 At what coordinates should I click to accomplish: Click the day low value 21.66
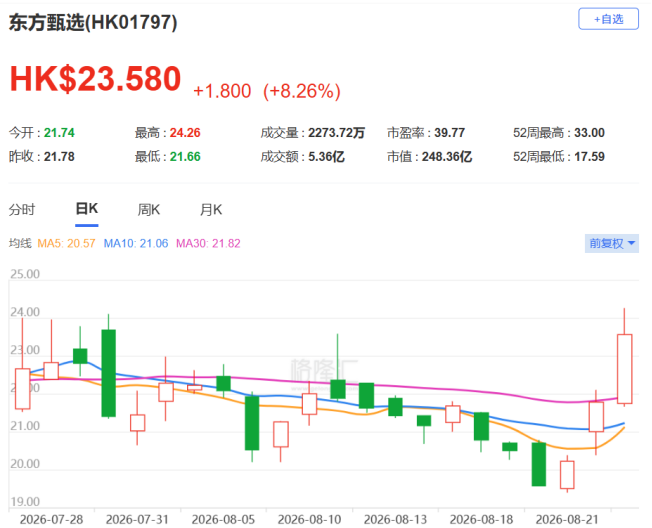click(185, 157)
